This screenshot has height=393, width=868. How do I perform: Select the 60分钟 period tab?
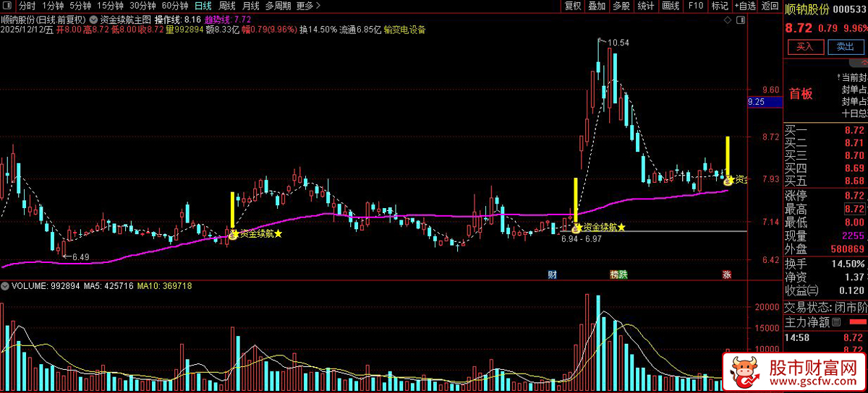(175, 6)
